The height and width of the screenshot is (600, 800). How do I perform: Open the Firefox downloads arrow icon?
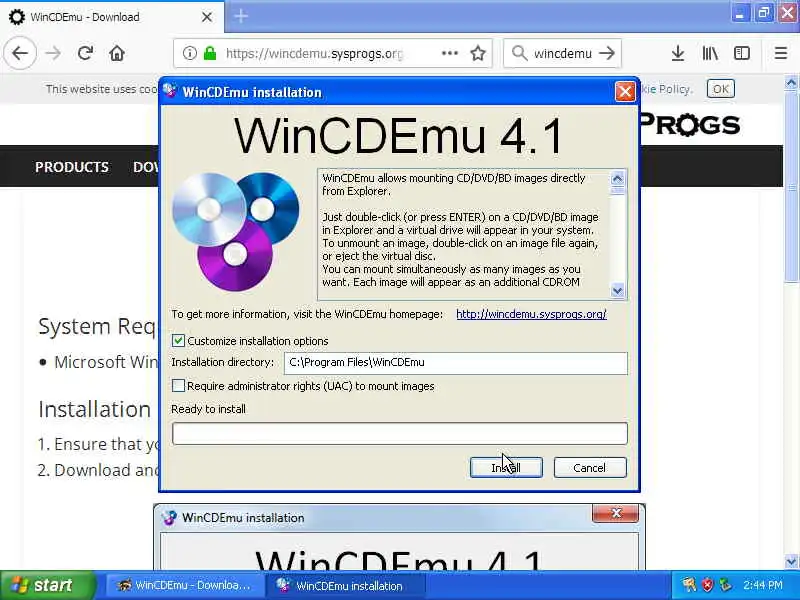pyautogui.click(x=678, y=53)
